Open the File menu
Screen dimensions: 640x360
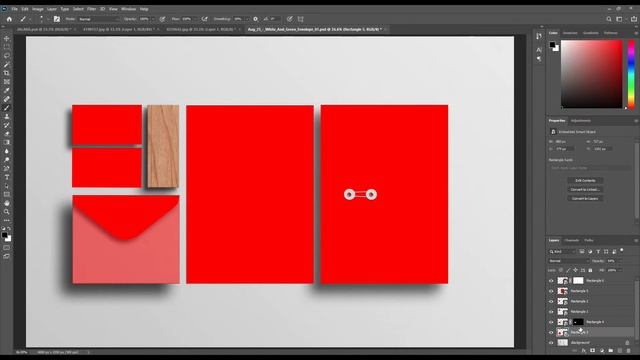(14, 9)
